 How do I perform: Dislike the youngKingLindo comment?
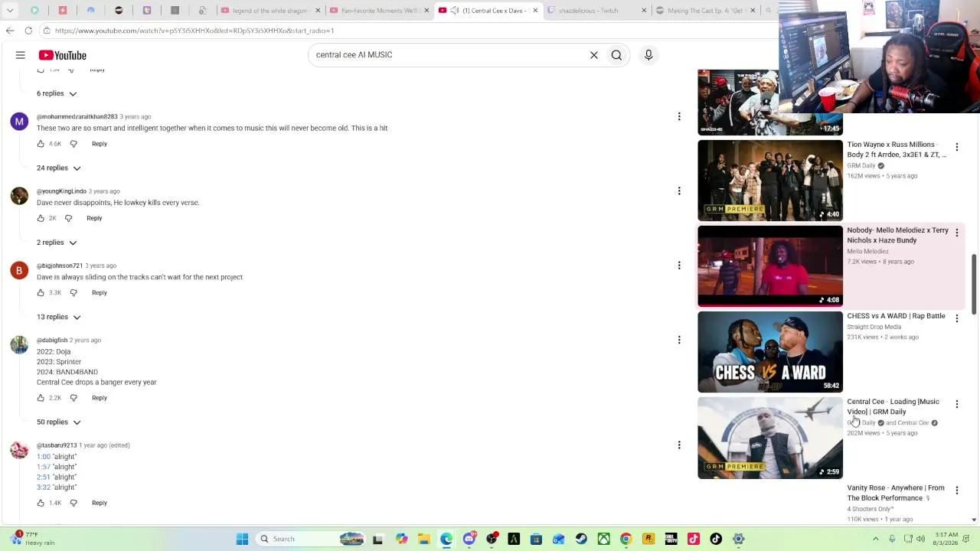point(68,218)
